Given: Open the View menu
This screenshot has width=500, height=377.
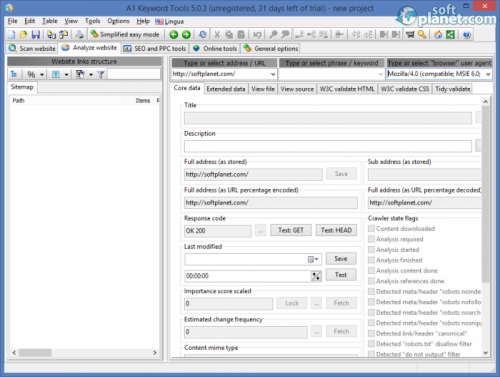Looking at the screenshot, I should [x=71, y=21].
